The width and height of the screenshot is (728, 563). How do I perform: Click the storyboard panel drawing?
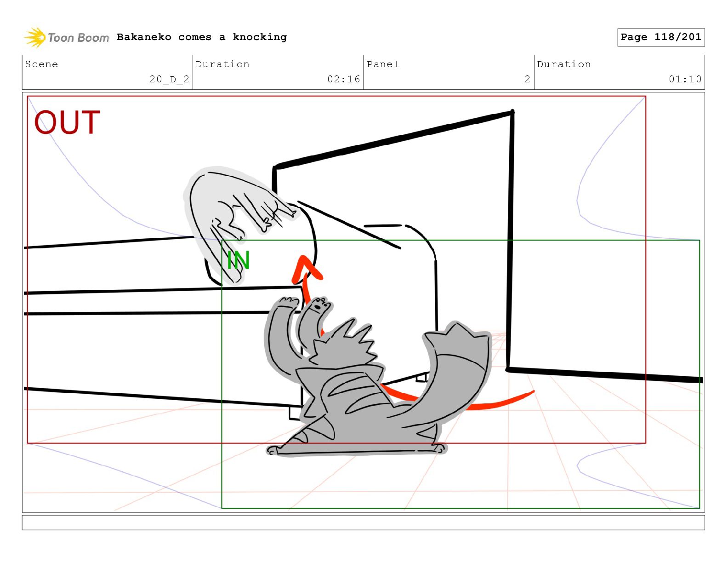(x=363, y=302)
